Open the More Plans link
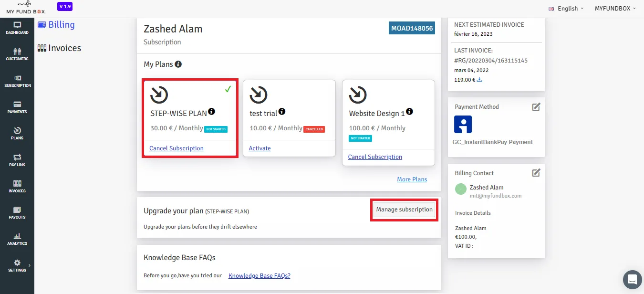The image size is (644, 294). (412, 179)
